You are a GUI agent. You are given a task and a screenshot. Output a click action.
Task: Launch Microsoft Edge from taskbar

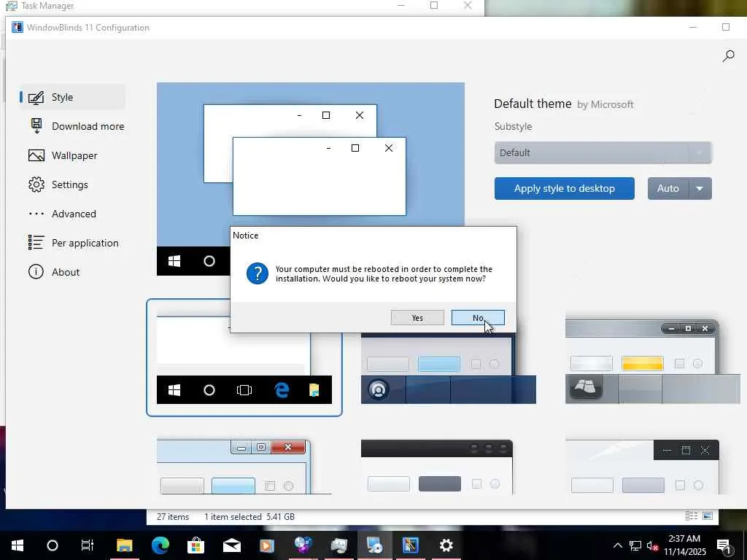pos(160,545)
